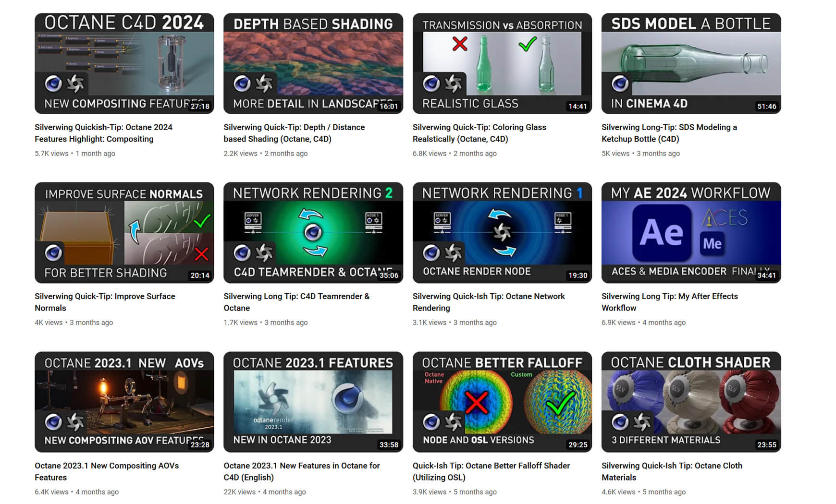Click the 20:14 duration badge
836x504 pixels.
click(200, 275)
